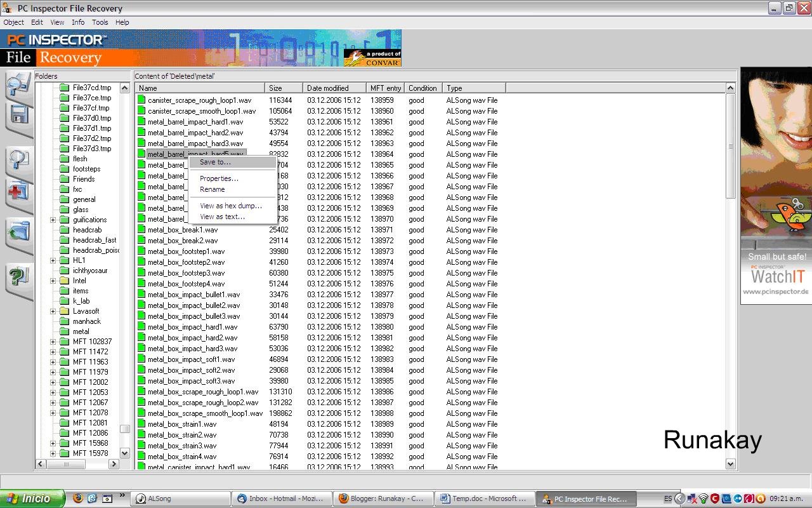Open the Tools menu
Viewport: 812px width, 508px height.
tap(100, 22)
